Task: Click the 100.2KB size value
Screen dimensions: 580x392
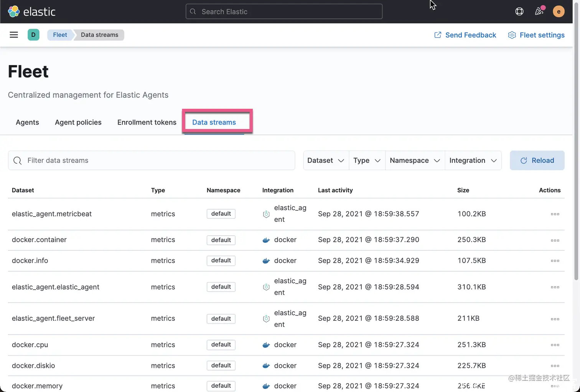Action: [471, 214]
